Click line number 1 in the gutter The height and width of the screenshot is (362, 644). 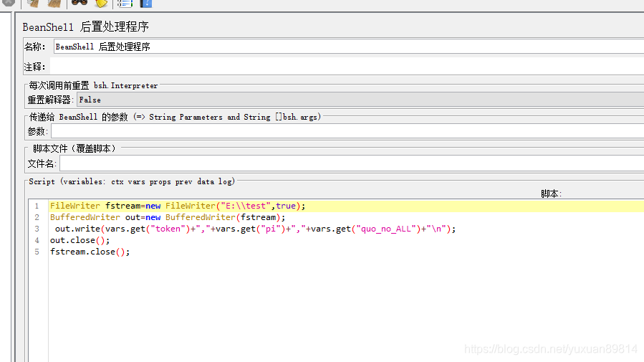click(x=37, y=206)
